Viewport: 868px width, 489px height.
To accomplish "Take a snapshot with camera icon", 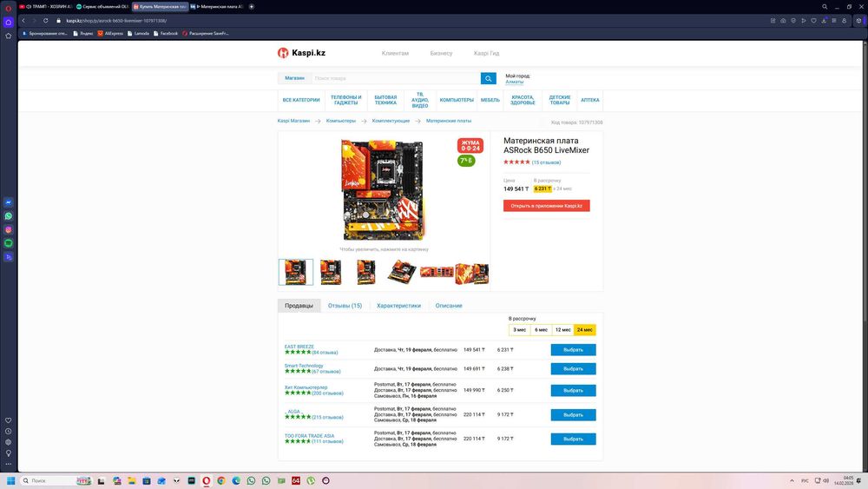I will click(783, 21).
